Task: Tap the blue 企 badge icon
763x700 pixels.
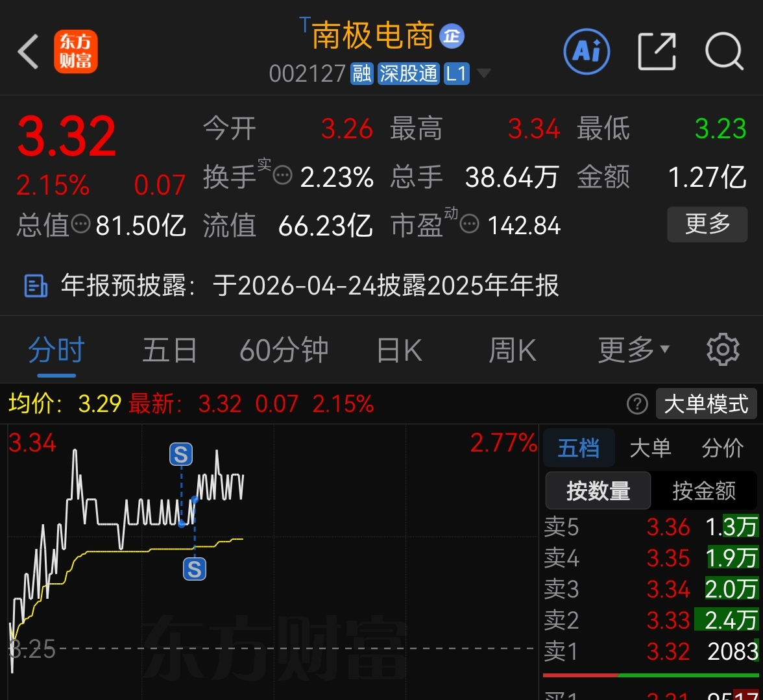Action: click(x=452, y=36)
